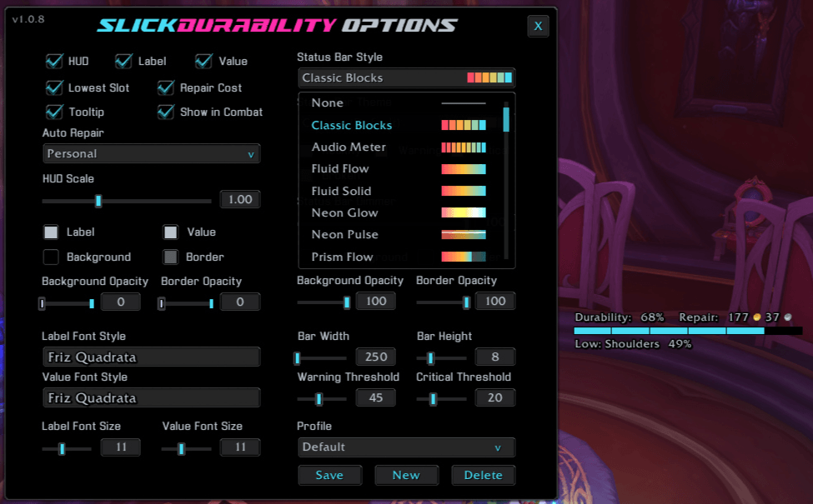813x504 pixels.
Task: Open the Background color swatch
Action: (x=51, y=257)
